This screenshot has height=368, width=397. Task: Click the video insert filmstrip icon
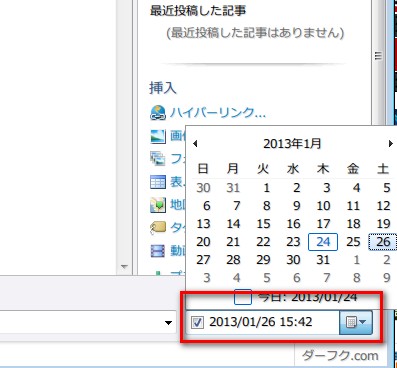158,251
